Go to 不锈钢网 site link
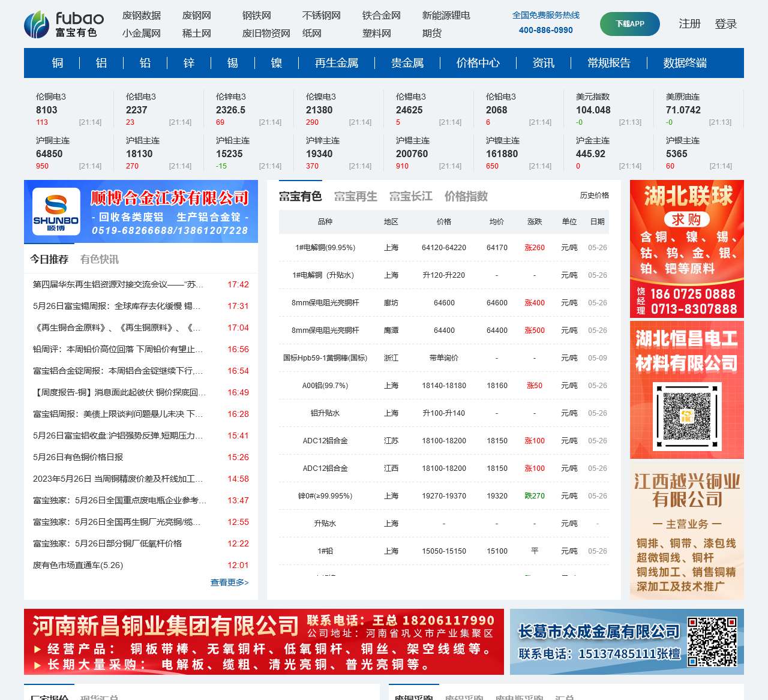768x700 pixels. point(322,15)
